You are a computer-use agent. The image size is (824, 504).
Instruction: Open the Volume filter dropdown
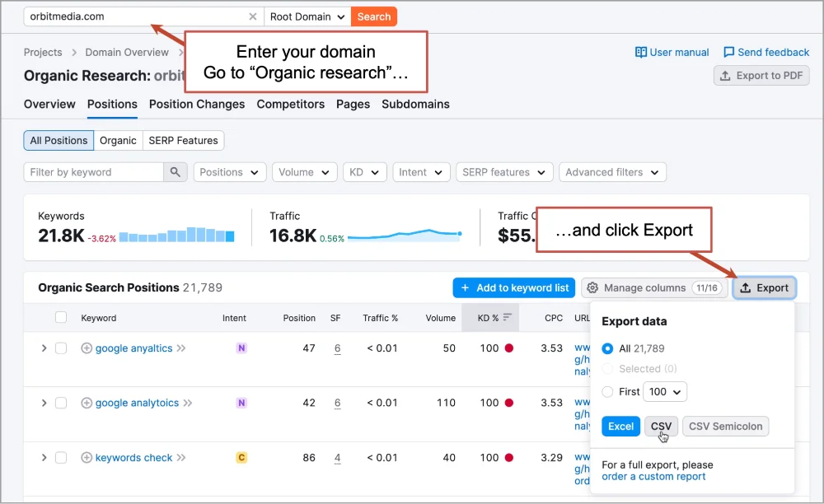[x=304, y=172]
